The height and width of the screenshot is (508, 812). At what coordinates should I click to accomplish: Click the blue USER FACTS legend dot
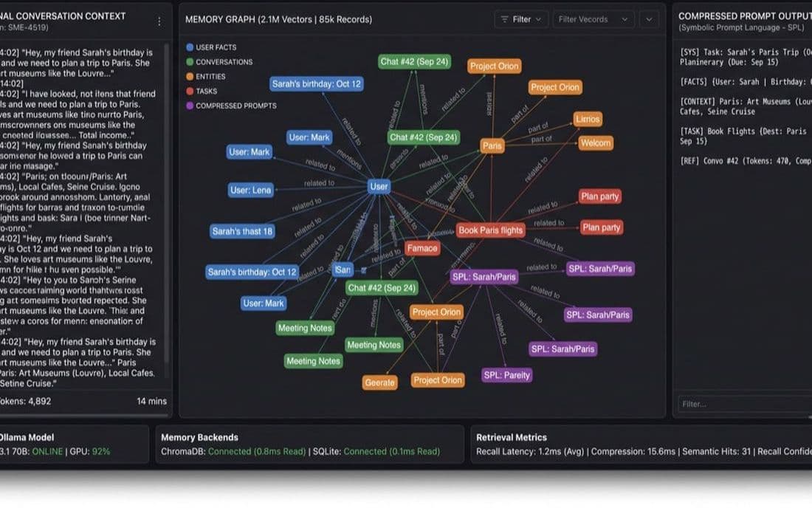click(x=190, y=47)
